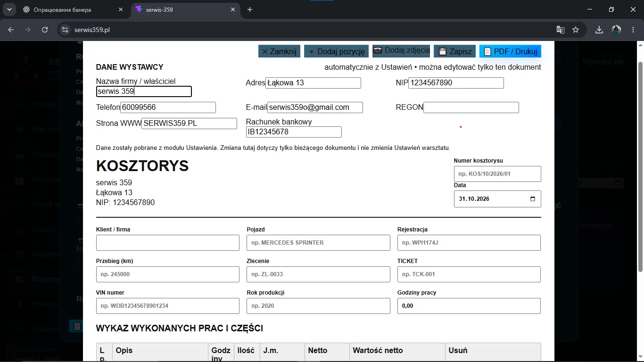Open the site information icon in address bar
Screen dimensions: 644x362
coord(65,30)
